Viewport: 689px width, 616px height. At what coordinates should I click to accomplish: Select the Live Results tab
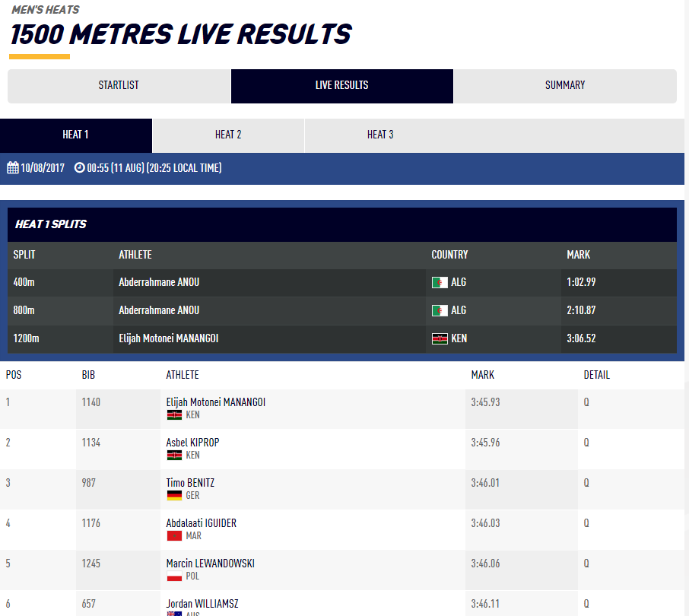point(341,86)
